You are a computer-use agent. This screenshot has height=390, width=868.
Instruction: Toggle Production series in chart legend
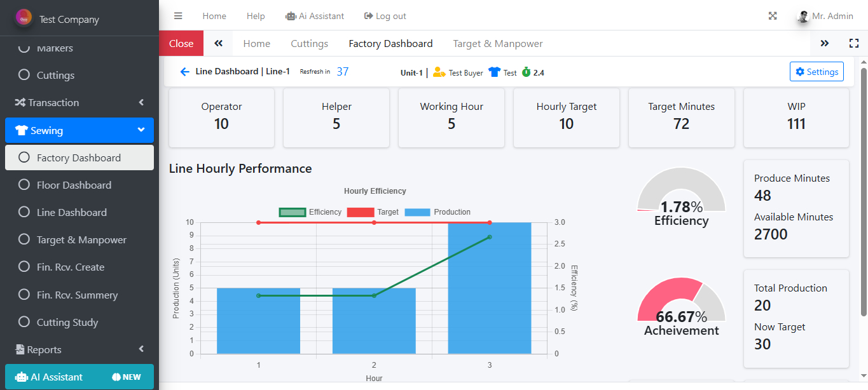coord(437,212)
